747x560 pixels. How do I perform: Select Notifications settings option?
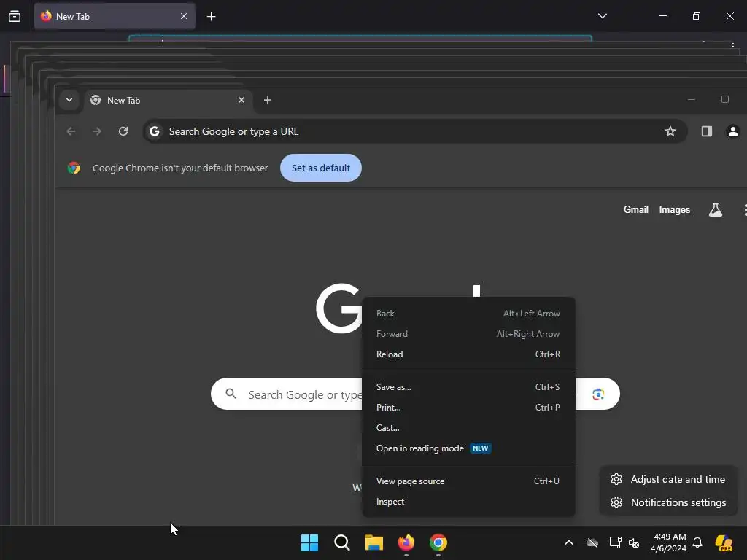(668, 503)
